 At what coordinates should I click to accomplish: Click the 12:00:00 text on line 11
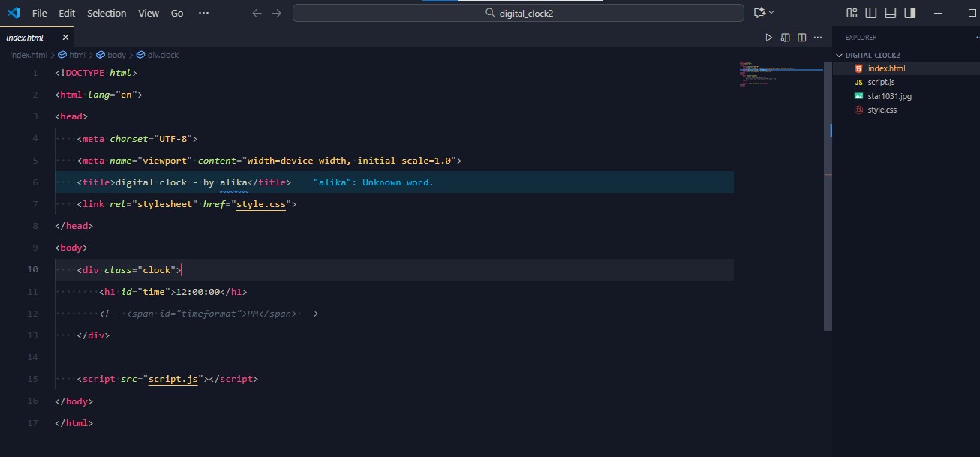(197, 292)
